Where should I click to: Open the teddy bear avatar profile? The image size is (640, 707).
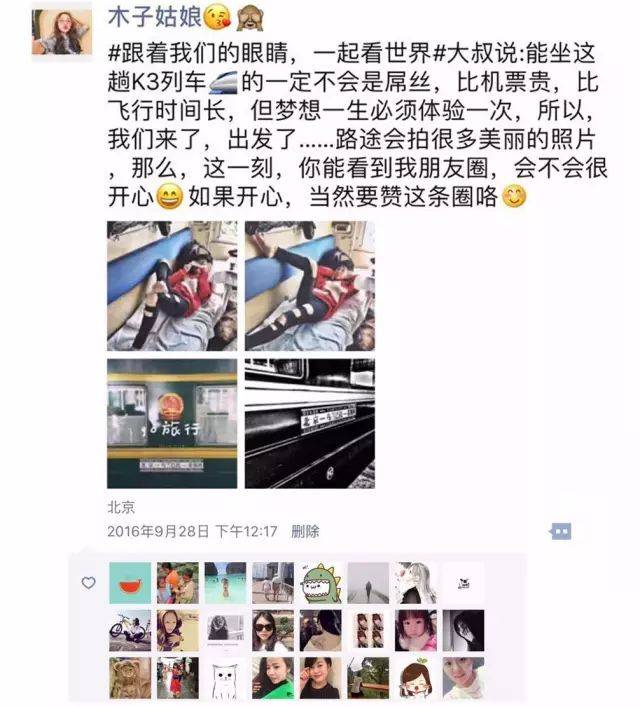coord(130,679)
